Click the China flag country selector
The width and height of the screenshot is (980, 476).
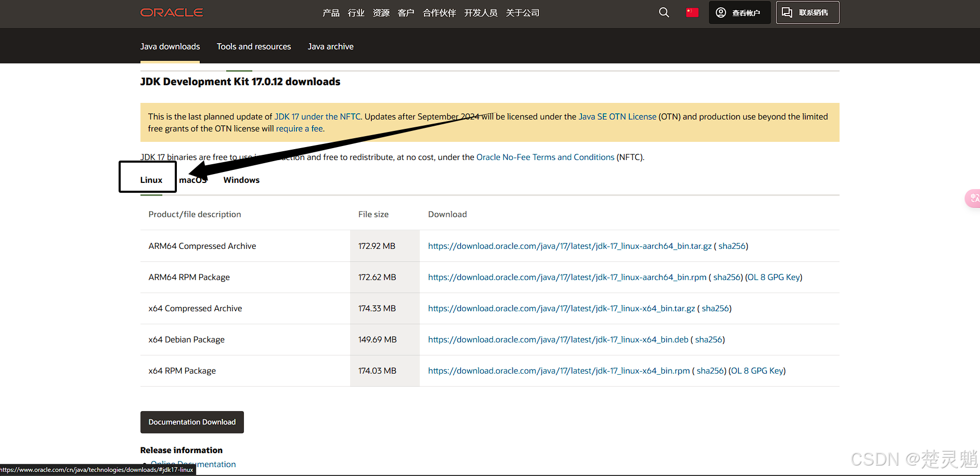pyautogui.click(x=692, y=12)
